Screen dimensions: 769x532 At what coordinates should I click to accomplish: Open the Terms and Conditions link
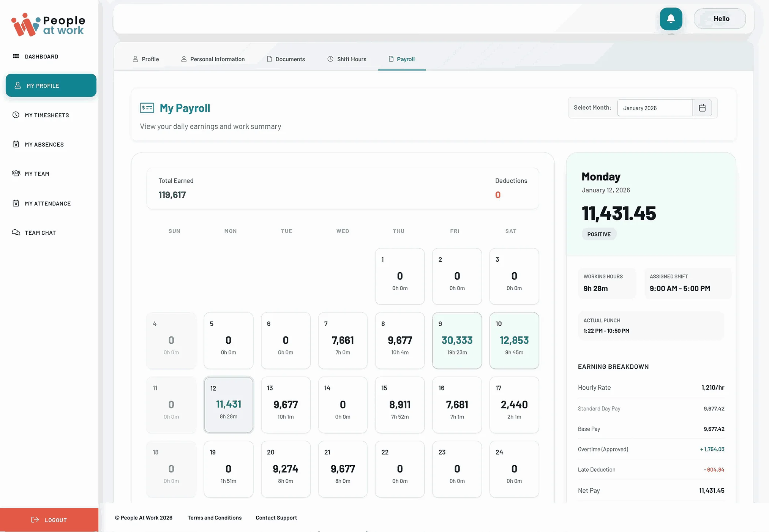[x=214, y=518]
